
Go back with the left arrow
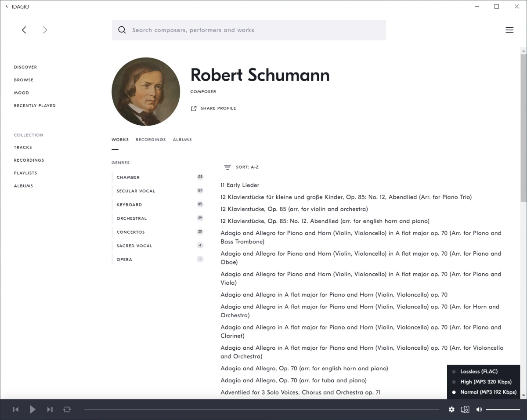tap(24, 30)
